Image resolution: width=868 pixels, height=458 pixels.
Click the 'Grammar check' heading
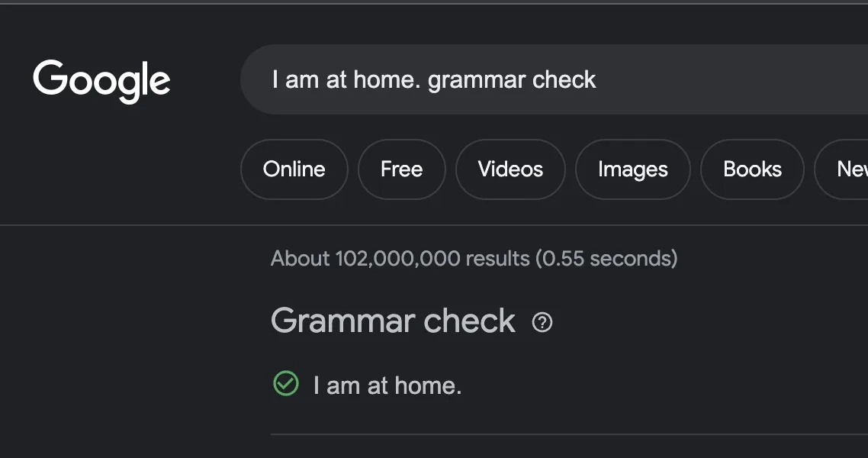pyautogui.click(x=393, y=321)
